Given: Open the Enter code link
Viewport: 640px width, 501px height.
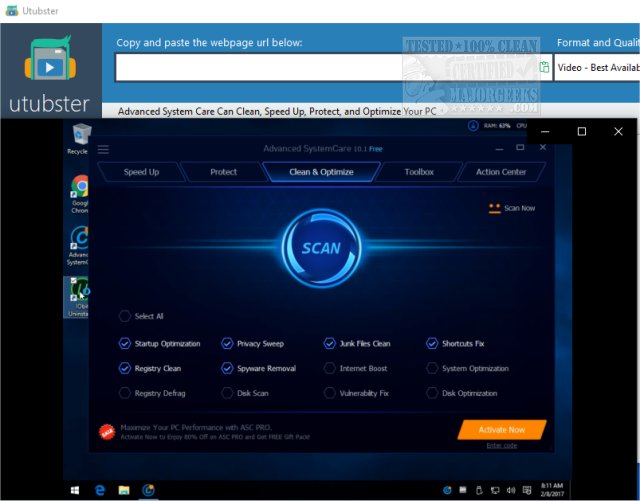Looking at the screenshot, I should (x=502, y=445).
